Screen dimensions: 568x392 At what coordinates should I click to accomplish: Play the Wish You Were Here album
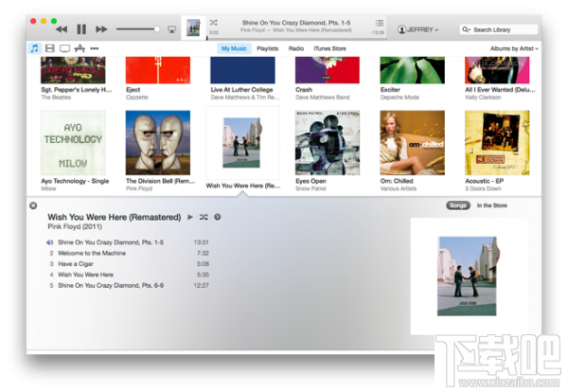coord(190,217)
